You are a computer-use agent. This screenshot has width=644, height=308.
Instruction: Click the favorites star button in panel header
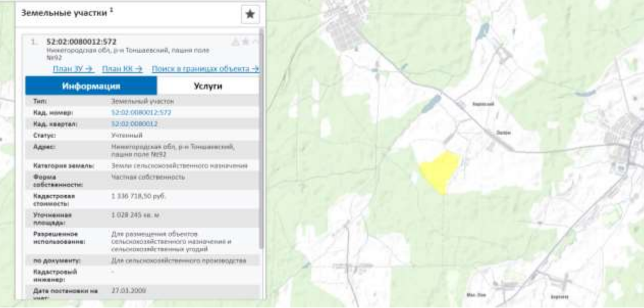click(250, 14)
